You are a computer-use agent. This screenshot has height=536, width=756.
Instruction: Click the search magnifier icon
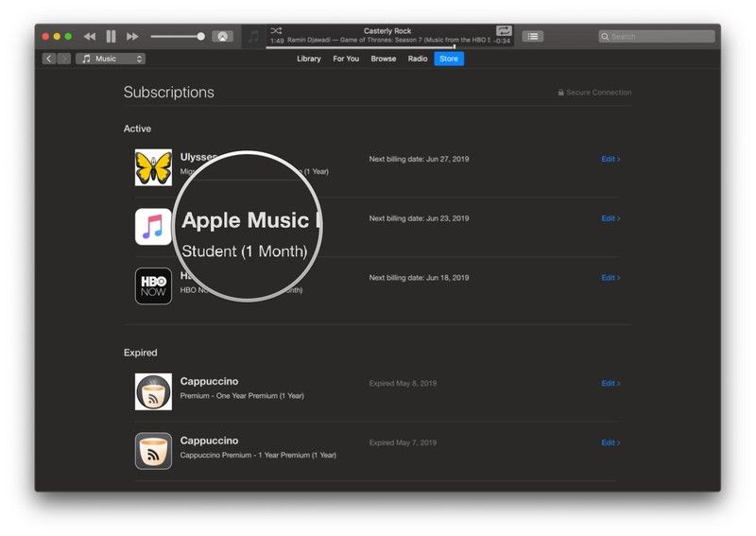(605, 37)
